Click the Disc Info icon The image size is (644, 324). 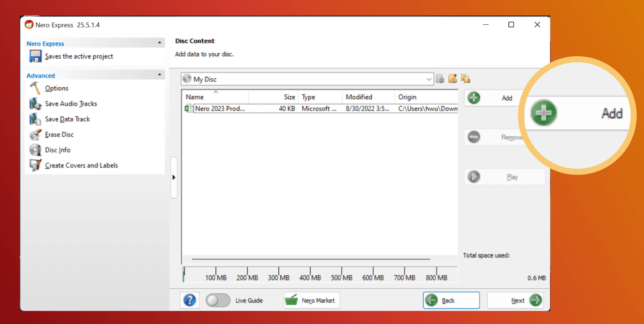pos(35,150)
